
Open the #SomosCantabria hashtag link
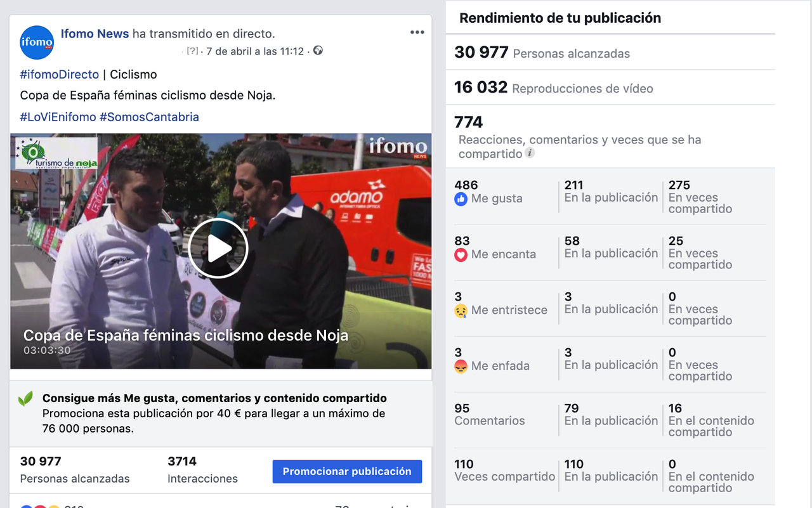149,117
